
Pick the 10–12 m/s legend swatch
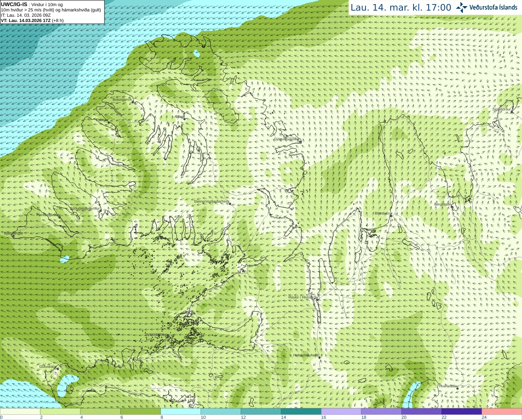coord(221,411)
